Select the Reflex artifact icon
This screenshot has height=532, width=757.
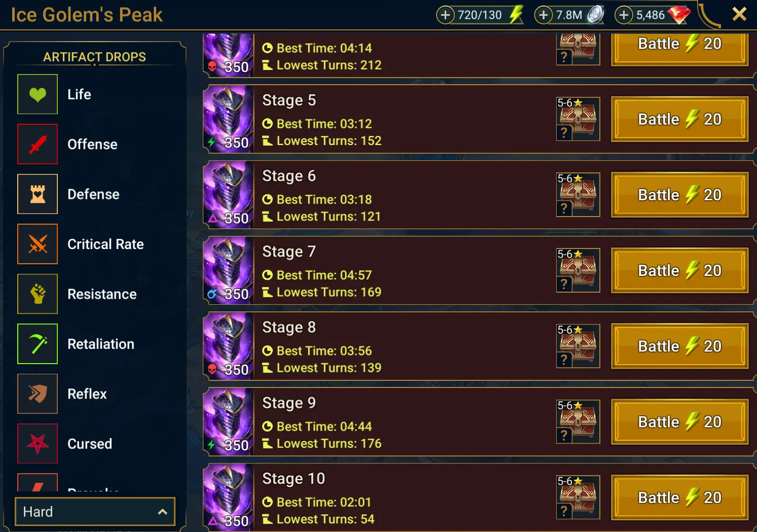click(38, 394)
